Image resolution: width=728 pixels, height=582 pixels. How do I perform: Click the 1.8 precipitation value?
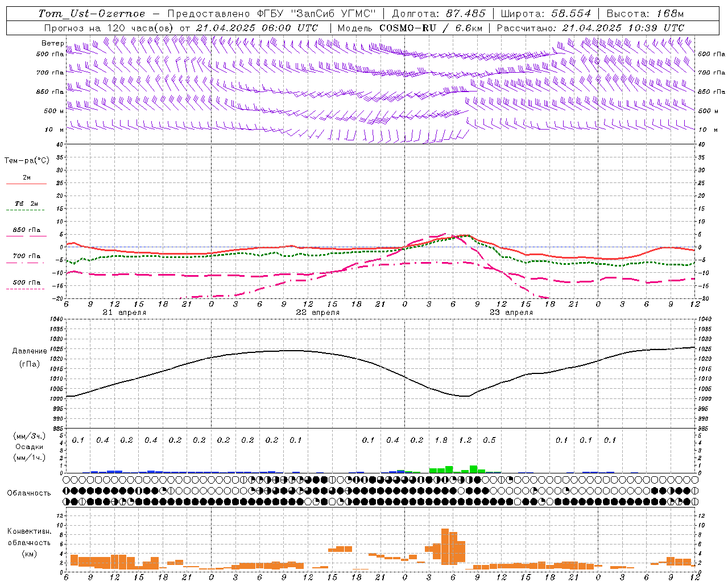click(441, 440)
